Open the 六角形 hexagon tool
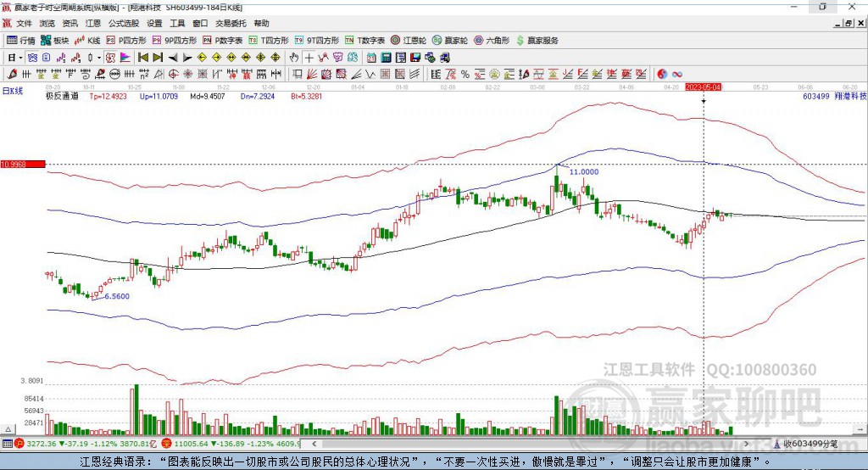 click(x=492, y=41)
